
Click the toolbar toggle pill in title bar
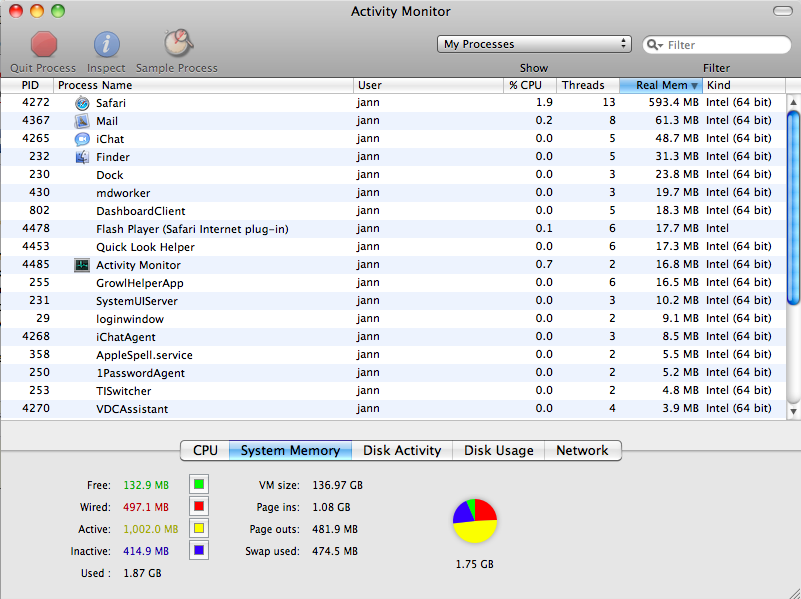783,11
